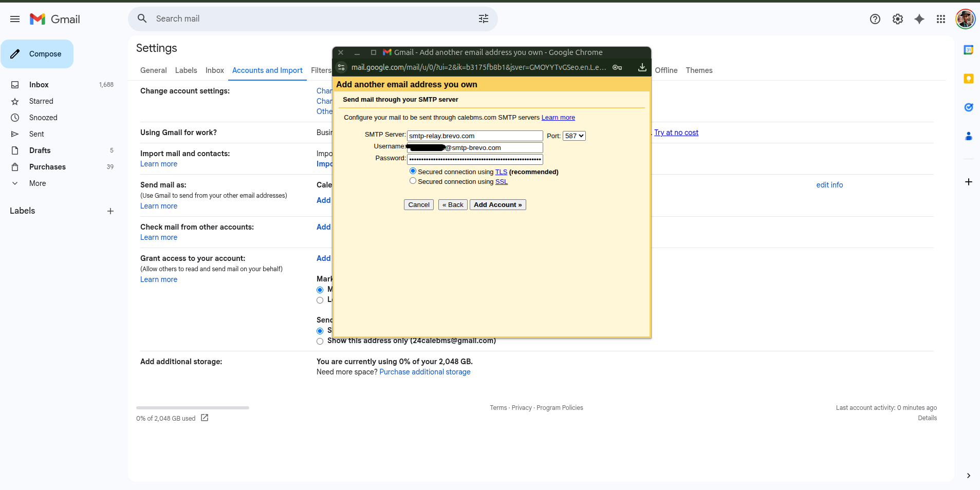The image size is (980, 490).
Task: Click 'Purchase additional storage' link
Action: click(425, 372)
